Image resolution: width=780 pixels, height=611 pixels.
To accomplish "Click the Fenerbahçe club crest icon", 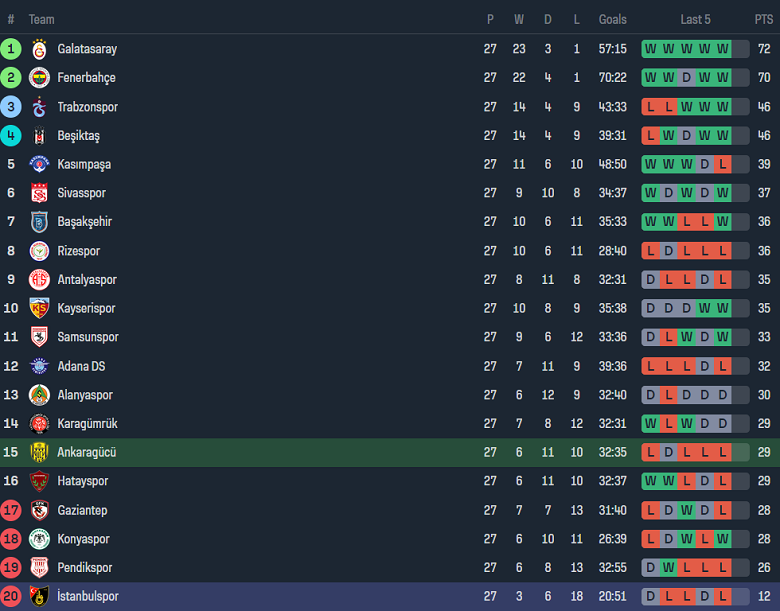I will click(x=39, y=78).
